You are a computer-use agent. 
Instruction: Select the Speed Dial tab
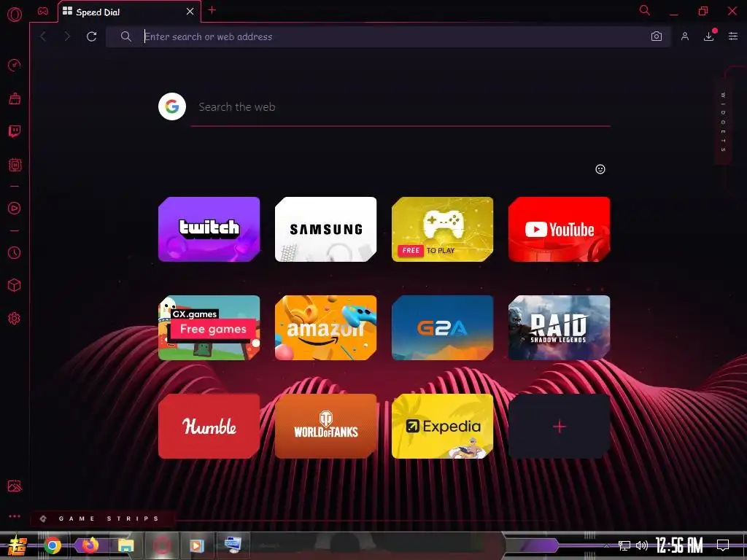click(129, 12)
